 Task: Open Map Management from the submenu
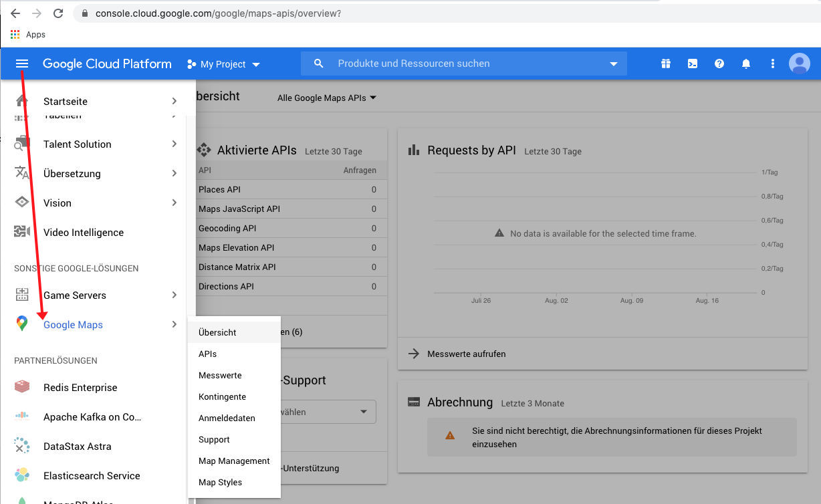(234, 461)
